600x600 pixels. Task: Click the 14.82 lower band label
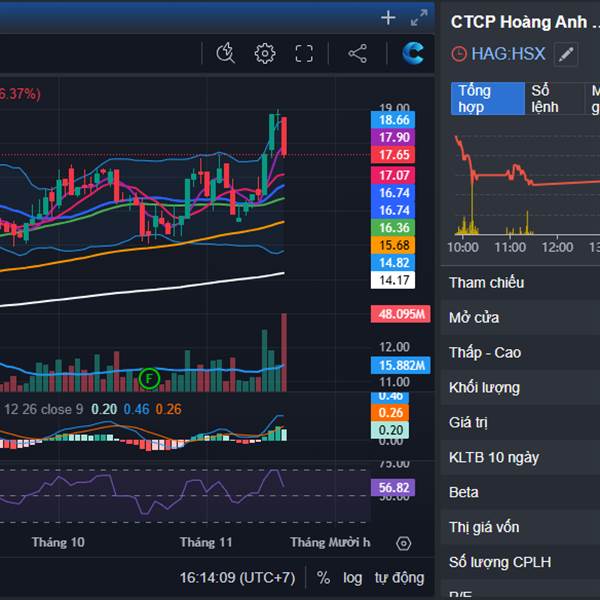[x=393, y=262]
